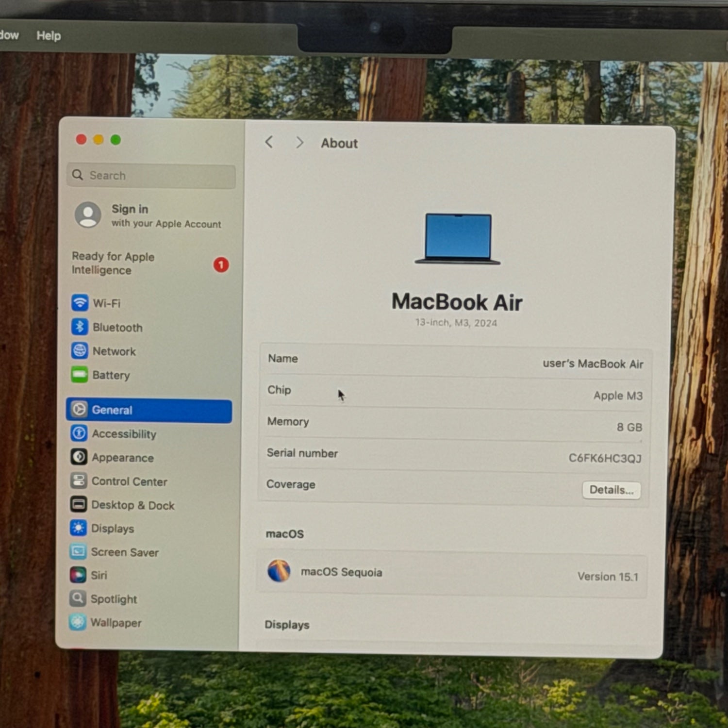
Task: Select Wi-Fi label in the sidebar
Action: (x=107, y=303)
